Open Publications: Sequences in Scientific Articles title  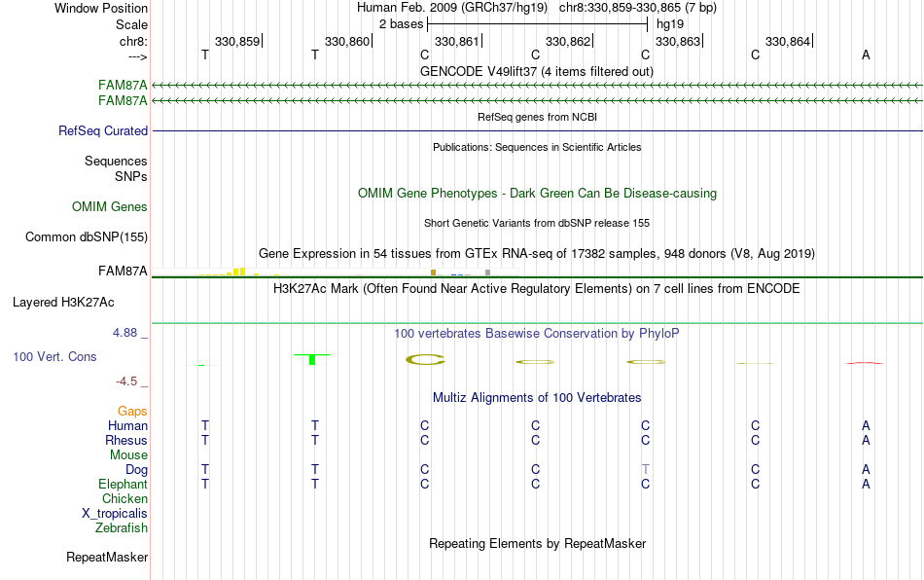(x=537, y=147)
